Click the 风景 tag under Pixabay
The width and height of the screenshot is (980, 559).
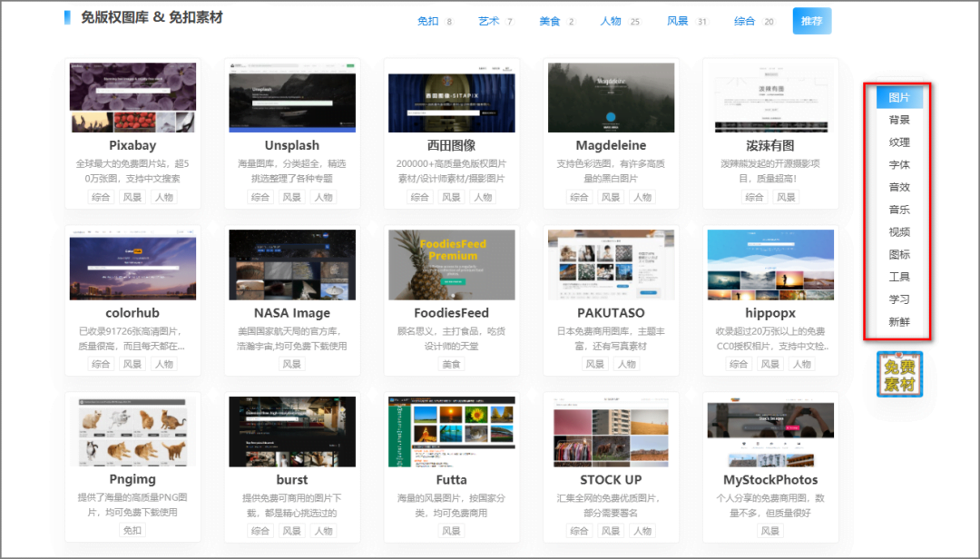[x=132, y=196]
